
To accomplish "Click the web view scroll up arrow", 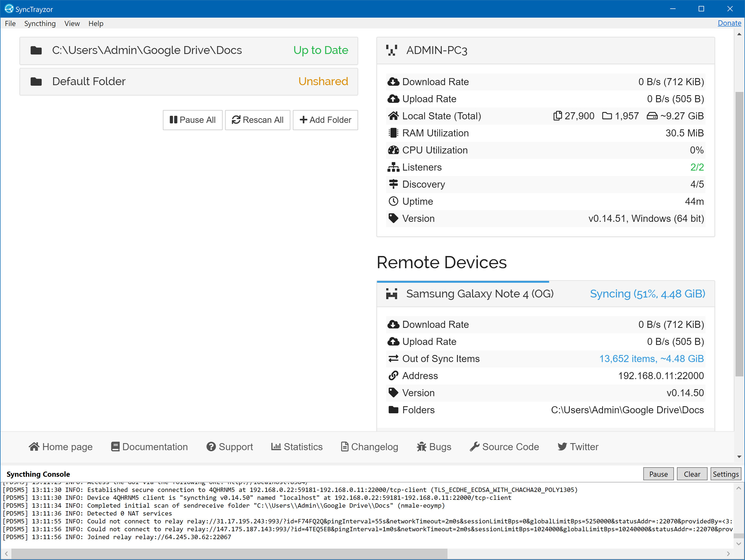I will click(739, 34).
